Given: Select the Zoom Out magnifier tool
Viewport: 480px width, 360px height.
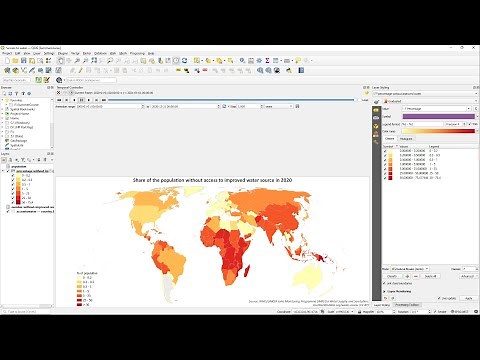Looking at the screenshot, I should point(85,61).
